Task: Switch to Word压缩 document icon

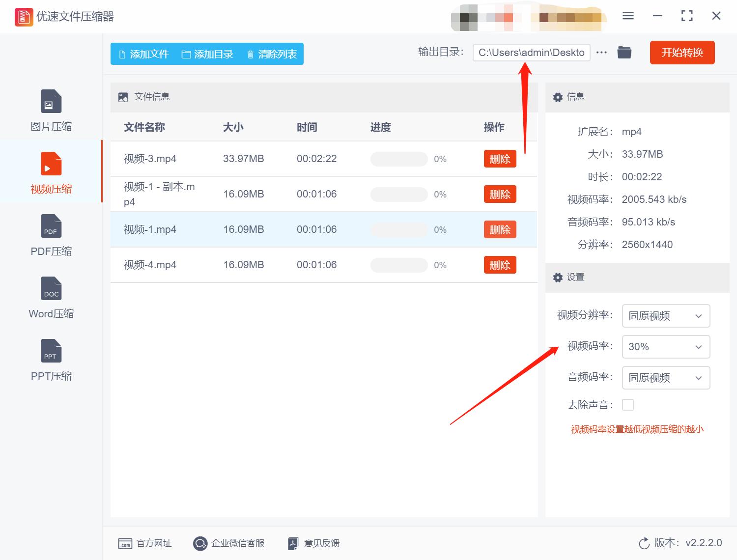Action: point(51,289)
